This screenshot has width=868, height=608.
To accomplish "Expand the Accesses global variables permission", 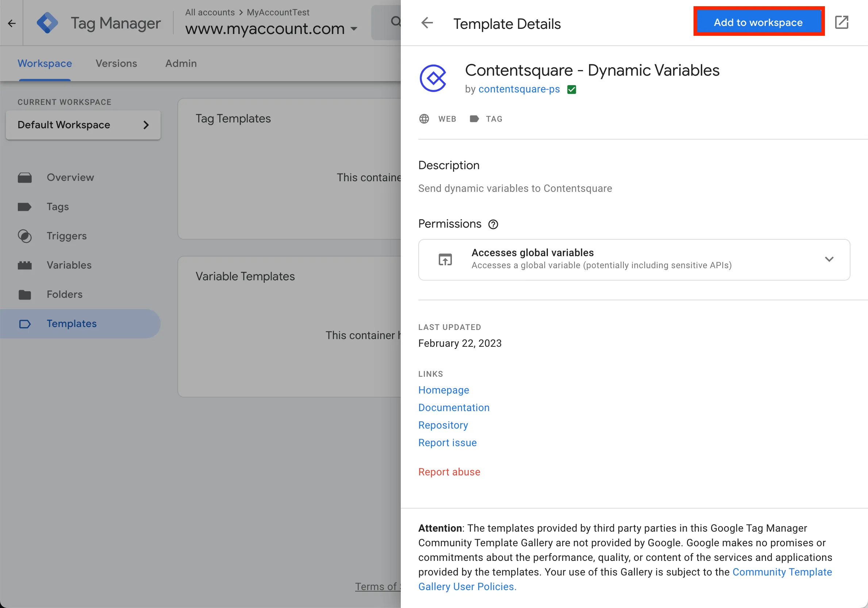I will (x=829, y=259).
